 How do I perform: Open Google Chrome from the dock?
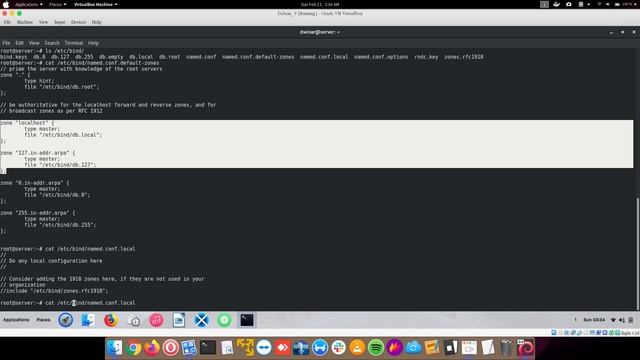133,348
